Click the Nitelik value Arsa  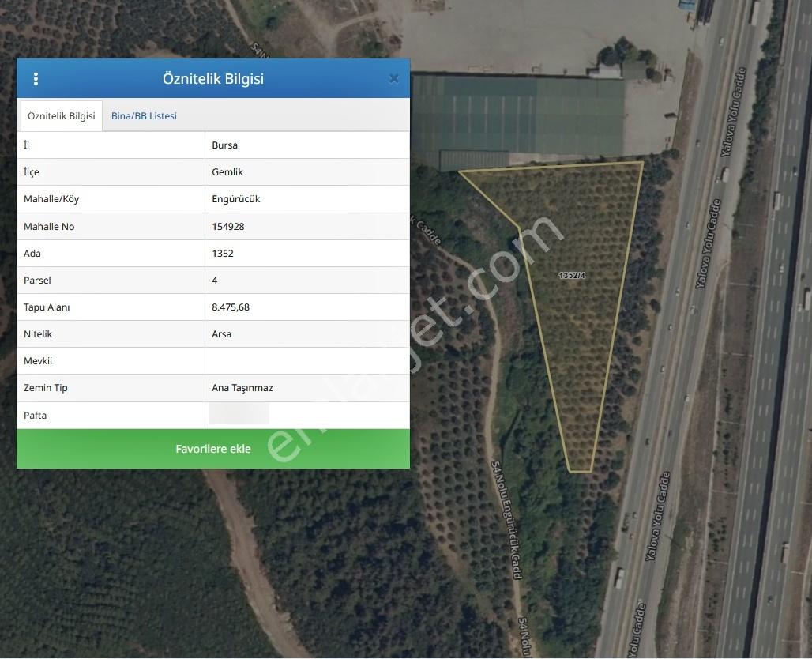click(222, 334)
